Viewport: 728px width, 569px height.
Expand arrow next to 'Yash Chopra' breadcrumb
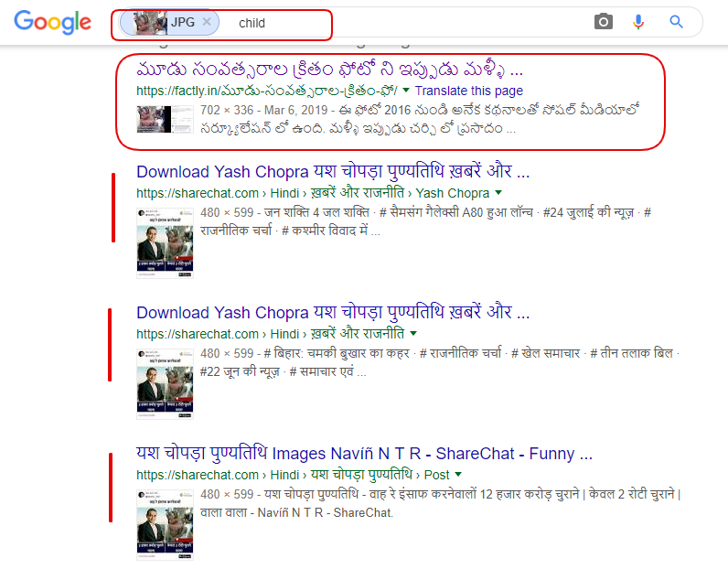click(x=498, y=192)
